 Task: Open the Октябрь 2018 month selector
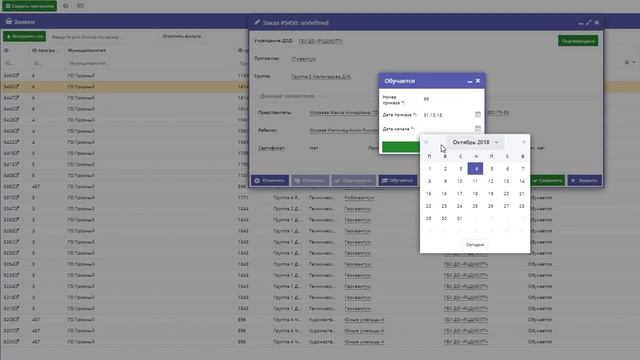pyautogui.click(x=475, y=142)
